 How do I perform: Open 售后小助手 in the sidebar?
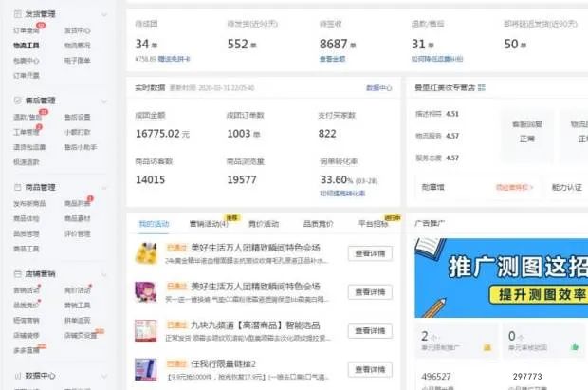tap(81, 147)
